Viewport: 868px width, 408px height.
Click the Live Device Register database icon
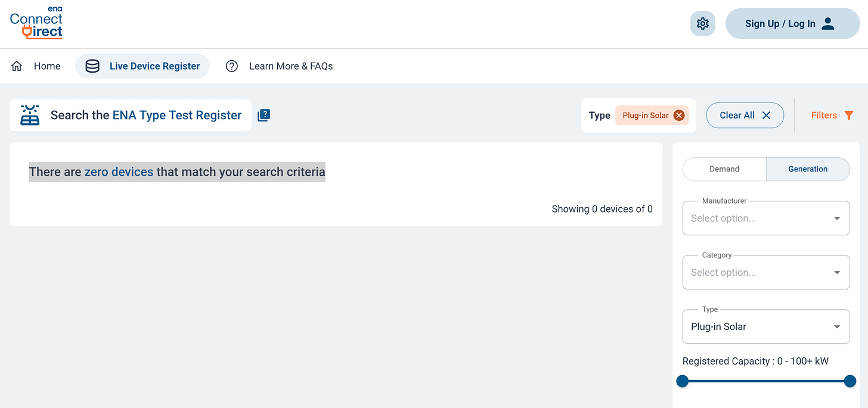(x=92, y=66)
